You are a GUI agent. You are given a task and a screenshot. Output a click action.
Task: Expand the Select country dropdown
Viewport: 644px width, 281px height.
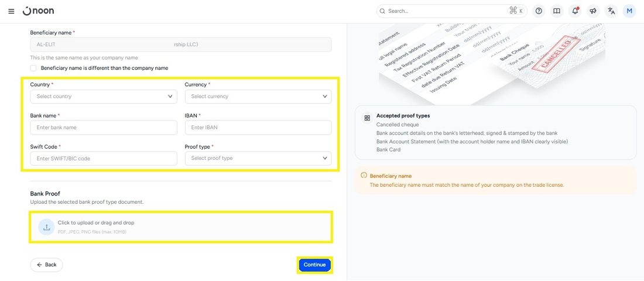(x=104, y=97)
